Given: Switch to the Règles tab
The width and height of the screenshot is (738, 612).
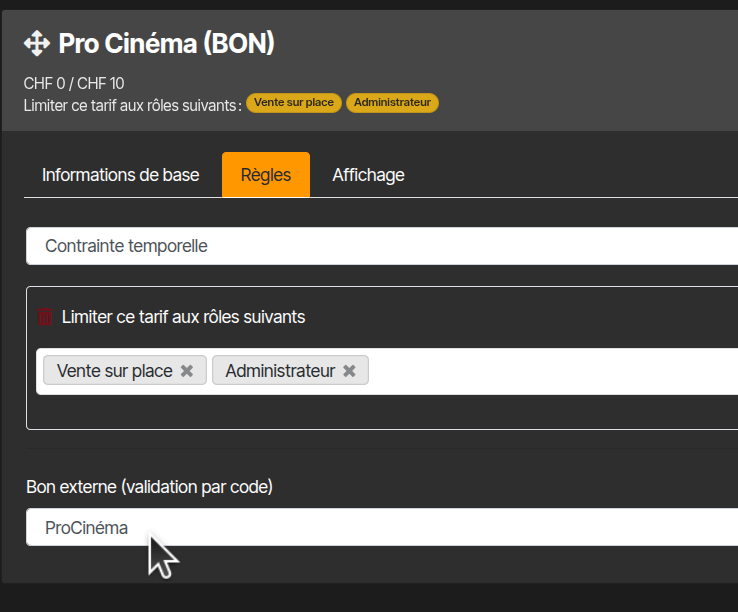Looking at the screenshot, I should point(266,175).
